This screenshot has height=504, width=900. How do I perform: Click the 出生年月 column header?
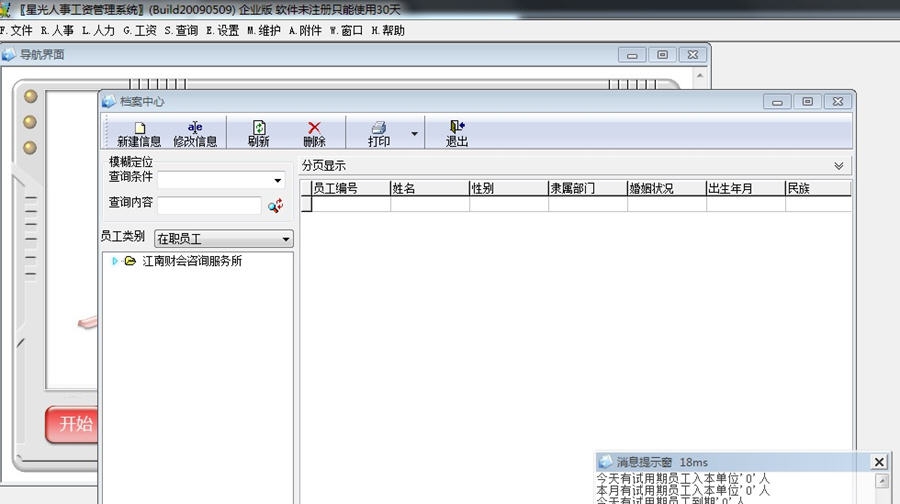click(x=746, y=188)
